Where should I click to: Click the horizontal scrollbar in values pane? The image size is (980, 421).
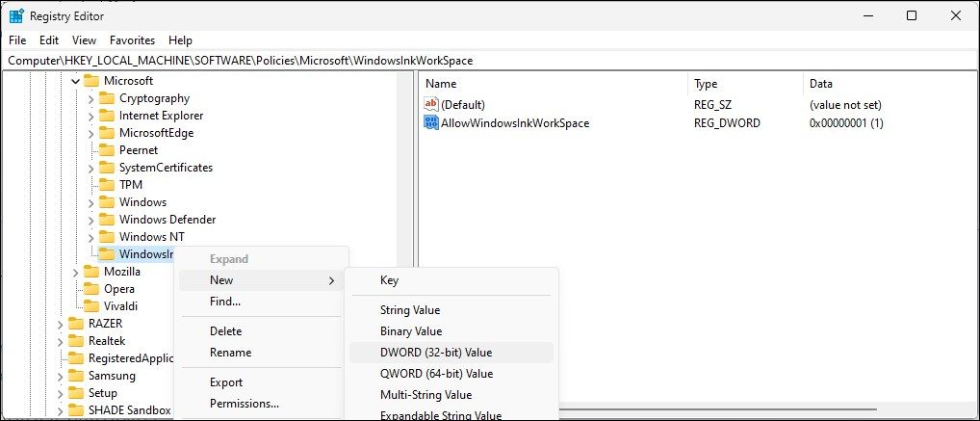coord(719,410)
